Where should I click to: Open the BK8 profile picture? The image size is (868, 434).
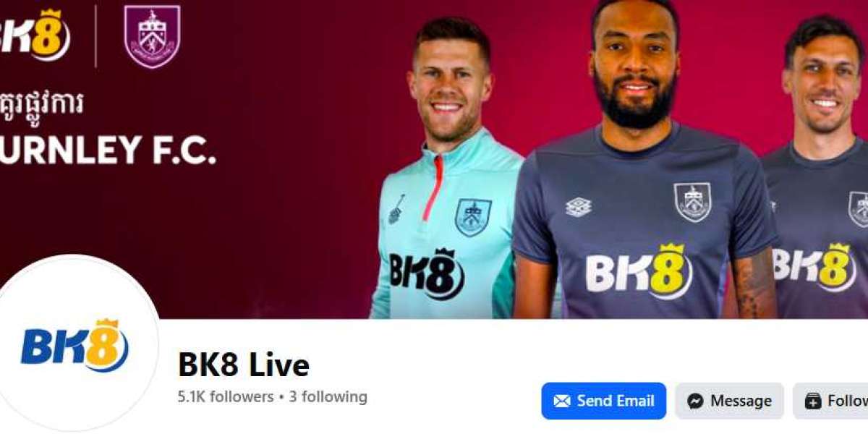[76, 344]
